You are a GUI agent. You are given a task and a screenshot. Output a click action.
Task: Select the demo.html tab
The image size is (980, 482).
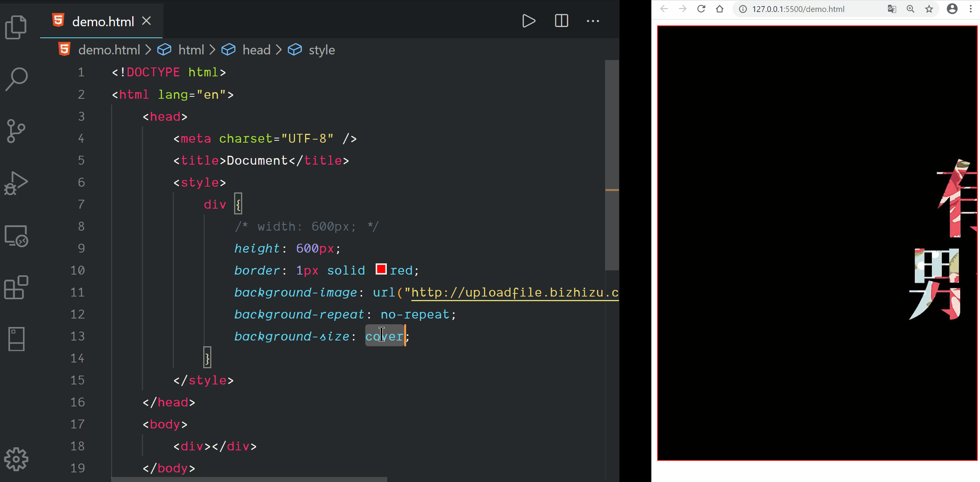[103, 22]
